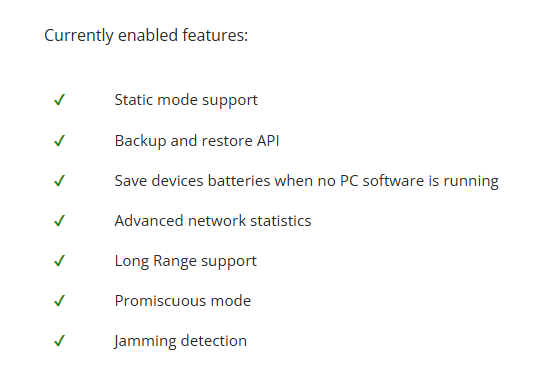Click the Long Range support label
Image resolution: width=540 pixels, height=388 pixels.
(186, 261)
